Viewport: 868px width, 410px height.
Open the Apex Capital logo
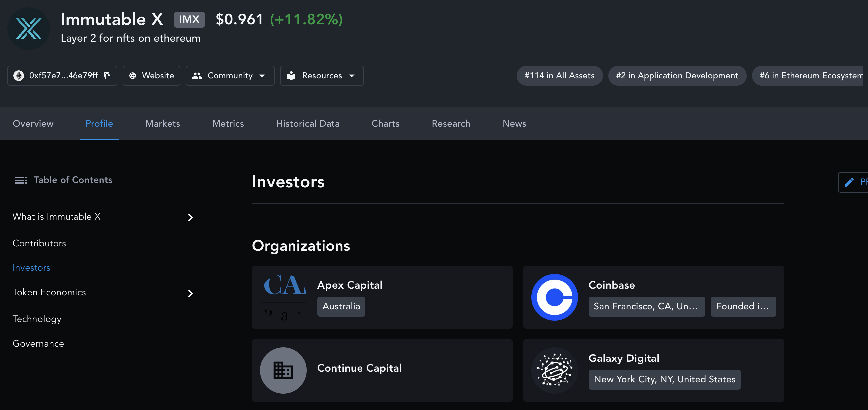(x=283, y=297)
